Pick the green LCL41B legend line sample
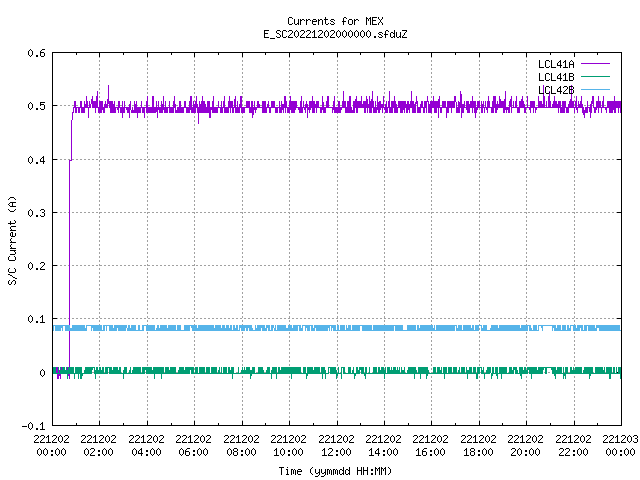640x480 pixels. point(595,76)
